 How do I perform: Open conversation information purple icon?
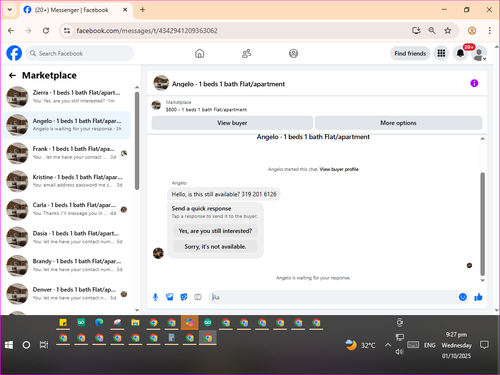point(474,83)
